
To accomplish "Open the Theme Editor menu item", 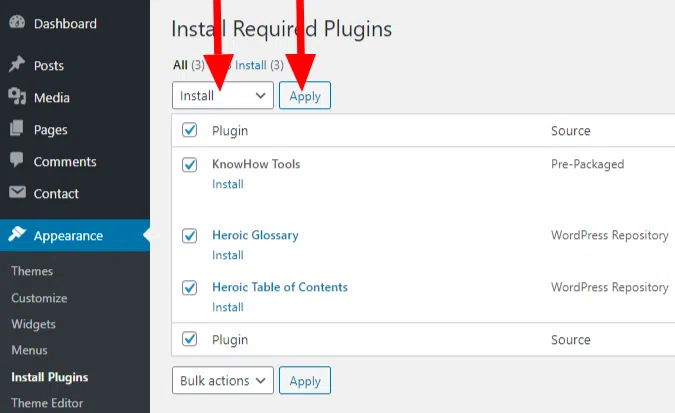I will 47,403.
